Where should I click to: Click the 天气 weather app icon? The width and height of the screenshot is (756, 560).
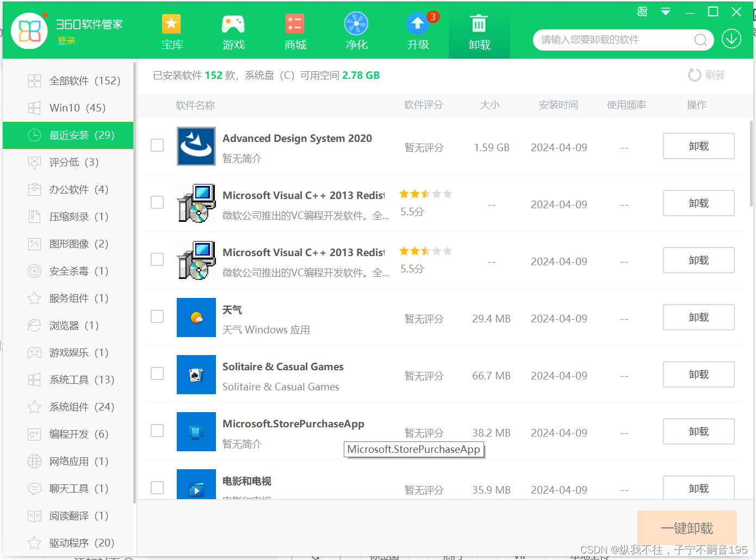tap(196, 318)
